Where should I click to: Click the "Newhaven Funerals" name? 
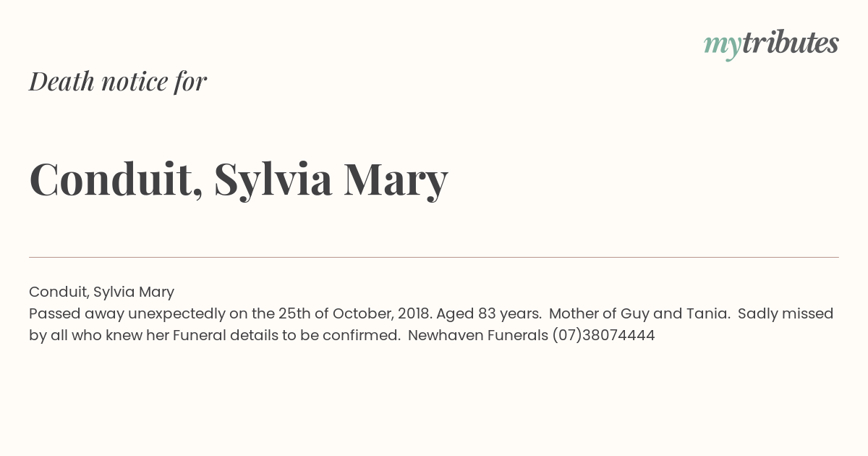click(477, 335)
